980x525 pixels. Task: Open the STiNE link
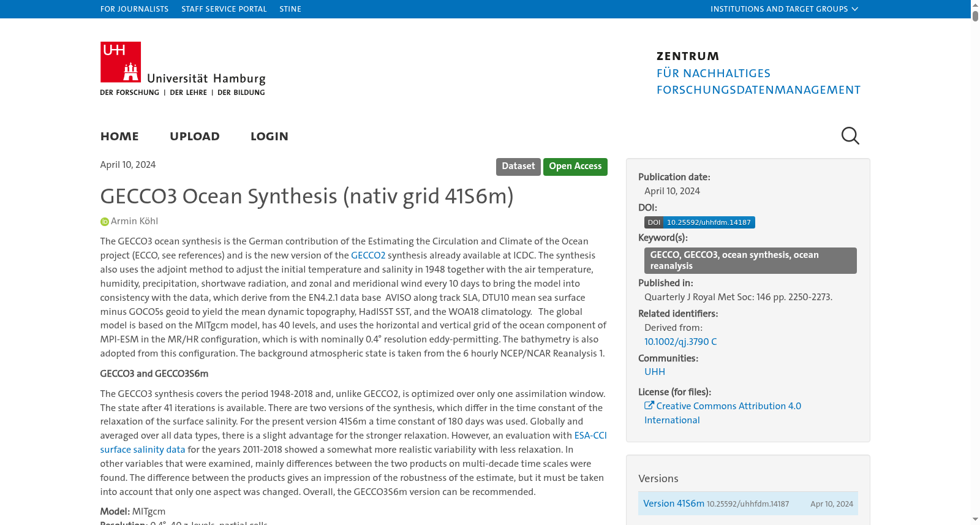(290, 9)
